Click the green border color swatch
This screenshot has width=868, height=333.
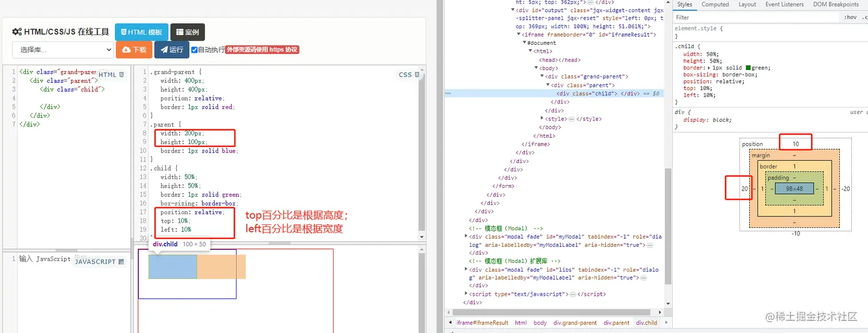pos(748,68)
